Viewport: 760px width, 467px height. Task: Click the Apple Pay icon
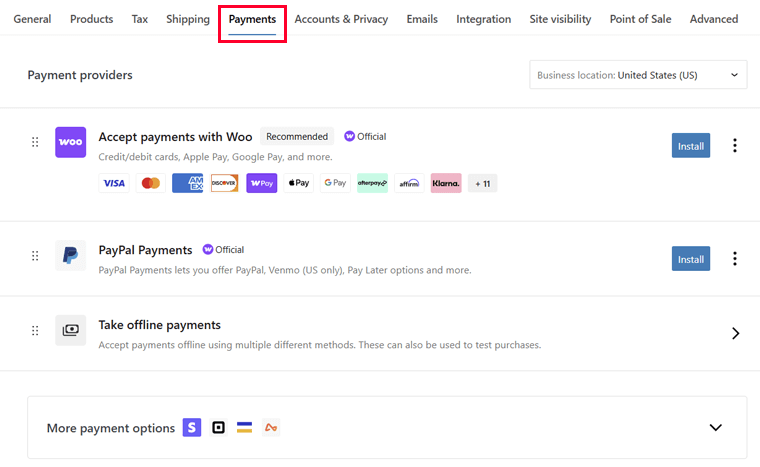pos(299,183)
